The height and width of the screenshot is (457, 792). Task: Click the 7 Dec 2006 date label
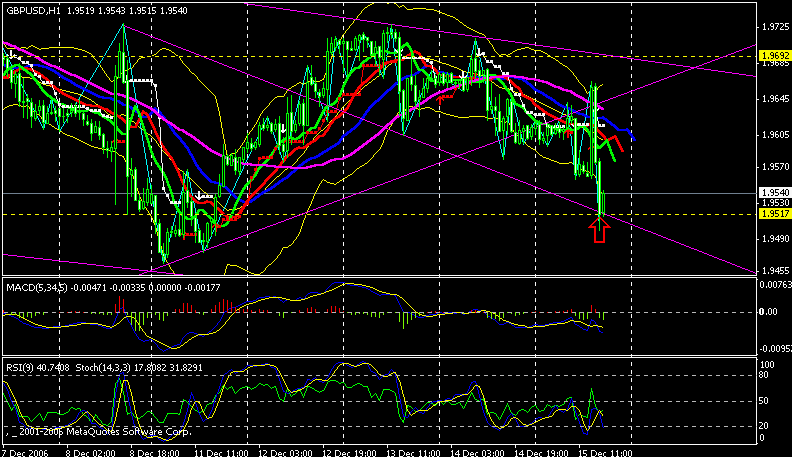25,452
